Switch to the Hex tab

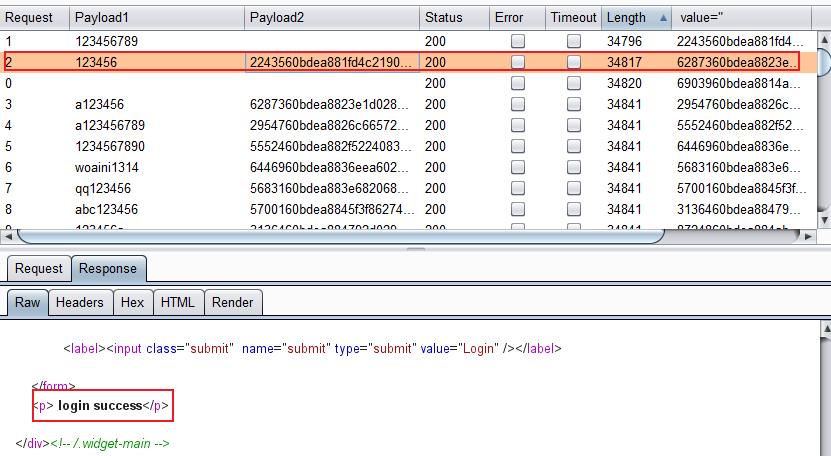(x=132, y=302)
